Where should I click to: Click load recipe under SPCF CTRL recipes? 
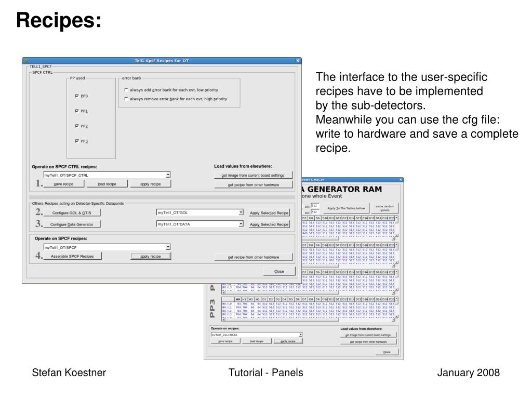point(107,184)
